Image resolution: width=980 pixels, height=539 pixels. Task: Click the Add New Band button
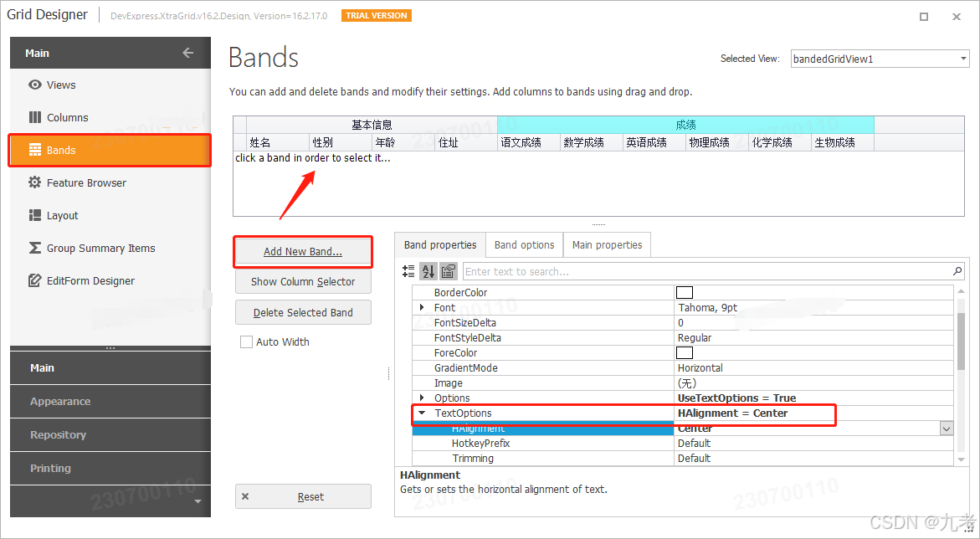303,251
